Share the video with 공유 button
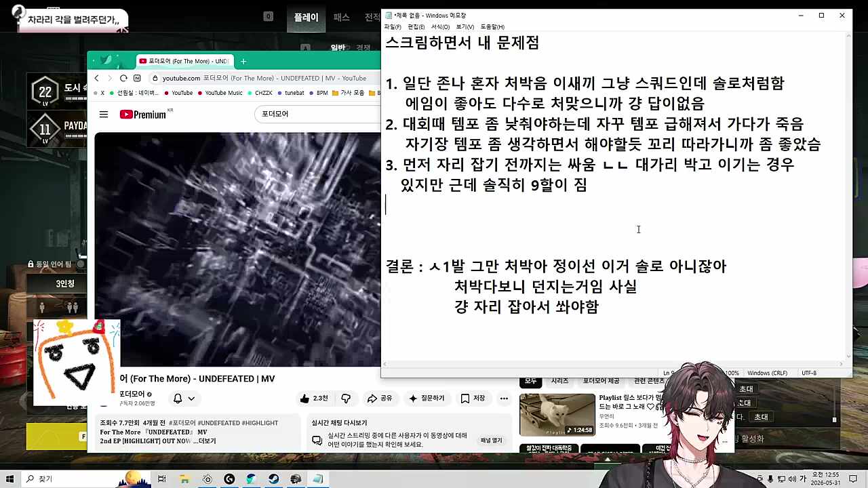 (380, 399)
